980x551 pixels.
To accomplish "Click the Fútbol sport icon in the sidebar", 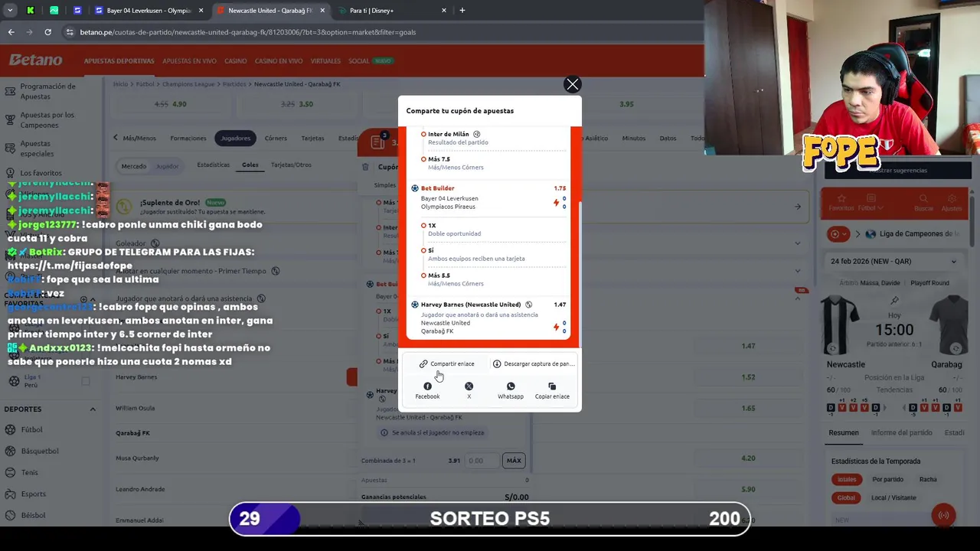I will 10,429.
